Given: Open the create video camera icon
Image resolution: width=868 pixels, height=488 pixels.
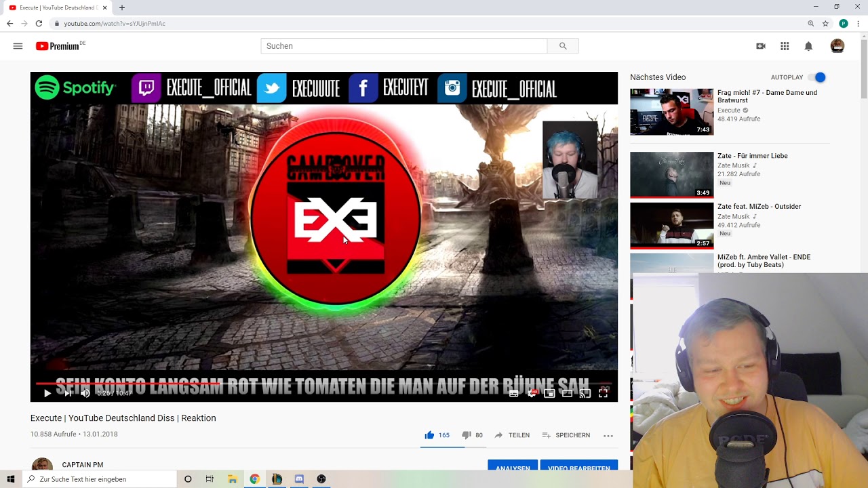Looking at the screenshot, I should [x=761, y=46].
